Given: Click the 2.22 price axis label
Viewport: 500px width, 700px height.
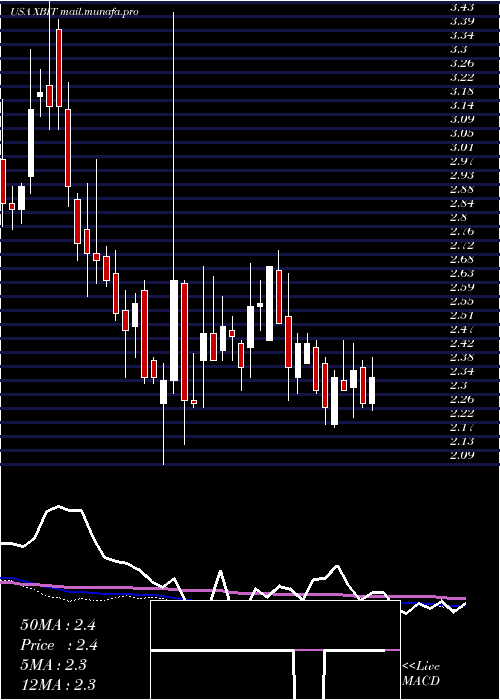Looking at the screenshot, I should click(462, 413).
